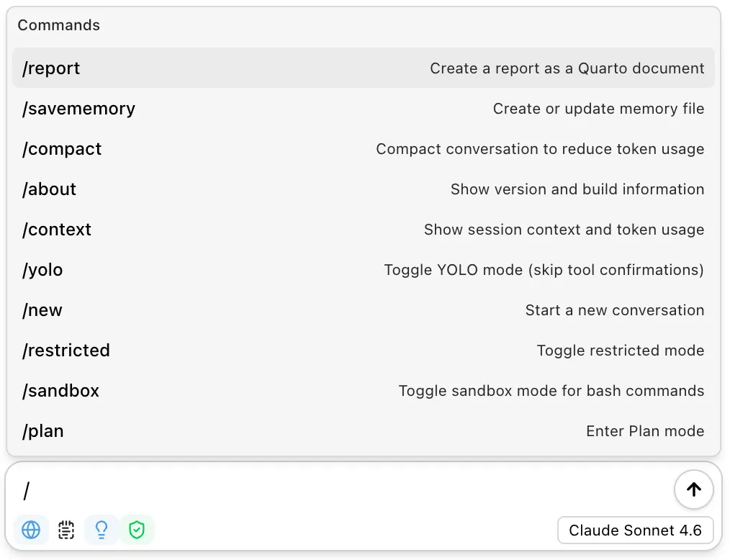Click the send arrow button
Image resolution: width=730 pixels, height=560 pixels.
pos(693,489)
